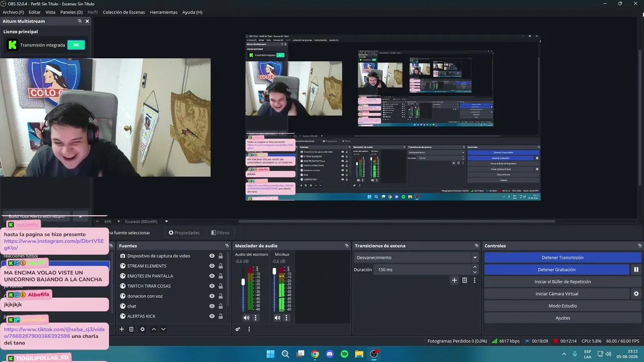Open Ajustes from the Controles panel
Viewport: 644px width, 362px height.
[x=562, y=318]
